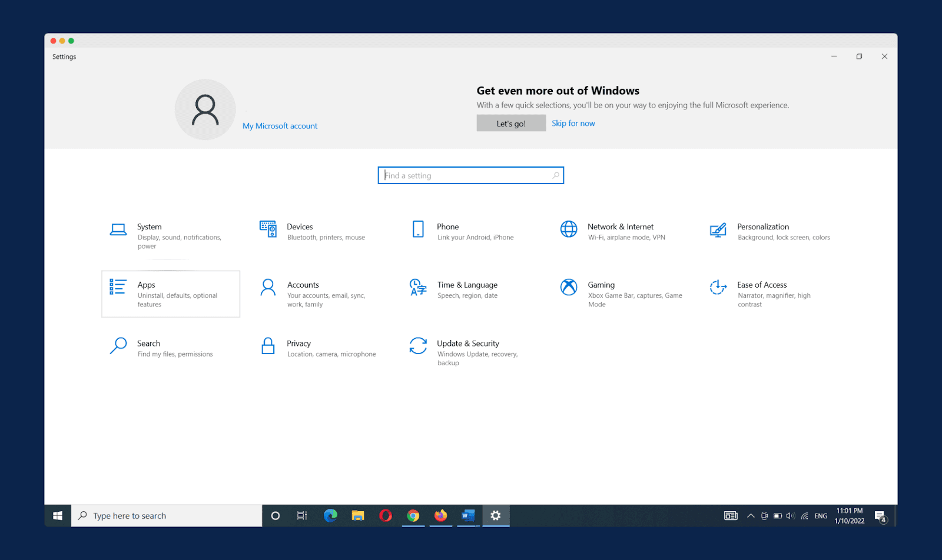Click the Apps settings icon
This screenshot has width=942, height=560.
coord(118,287)
